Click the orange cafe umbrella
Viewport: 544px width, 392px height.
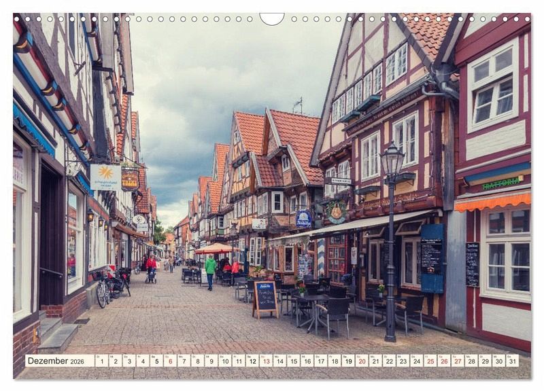pyautogui.click(x=214, y=249)
